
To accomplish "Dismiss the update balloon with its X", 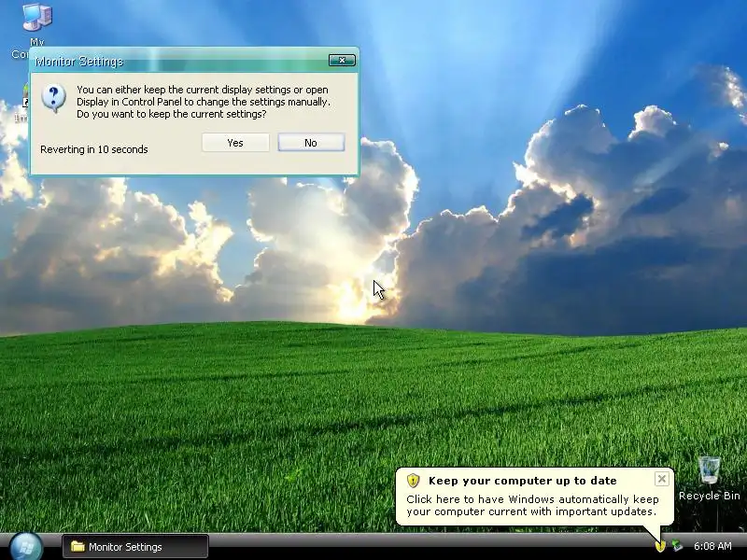I will click(x=662, y=479).
